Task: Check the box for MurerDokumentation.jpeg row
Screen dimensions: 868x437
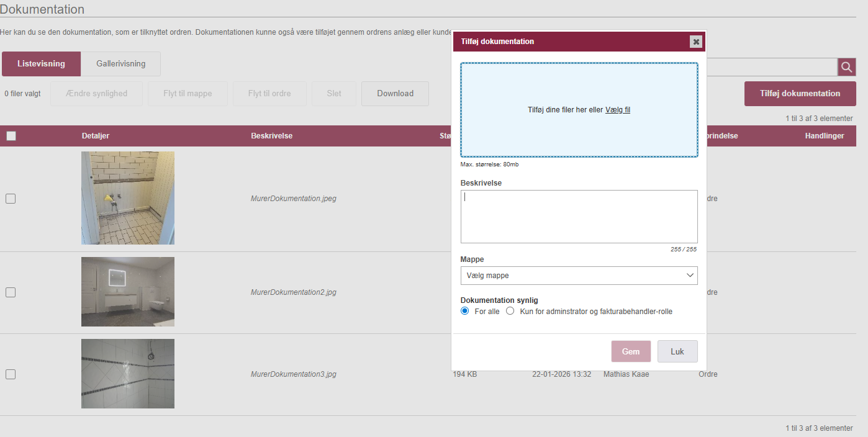Action: click(11, 199)
